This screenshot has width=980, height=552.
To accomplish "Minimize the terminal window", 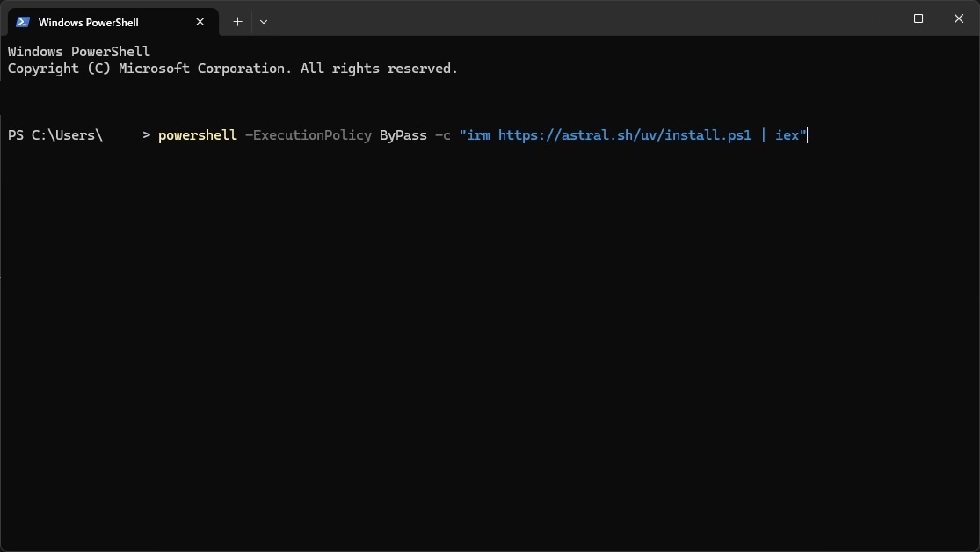I will [x=878, y=18].
